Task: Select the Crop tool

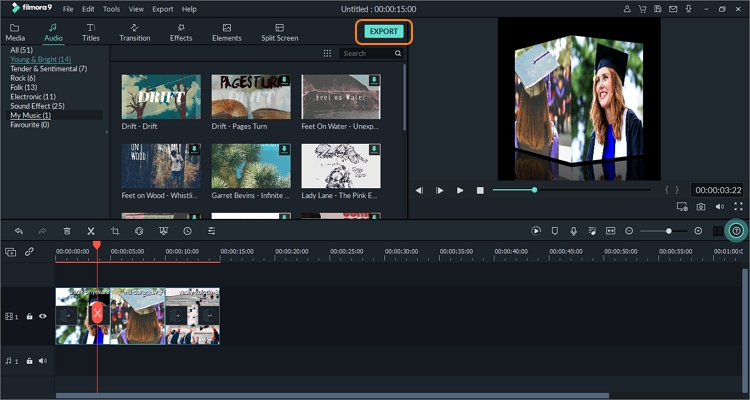Action: [115, 231]
